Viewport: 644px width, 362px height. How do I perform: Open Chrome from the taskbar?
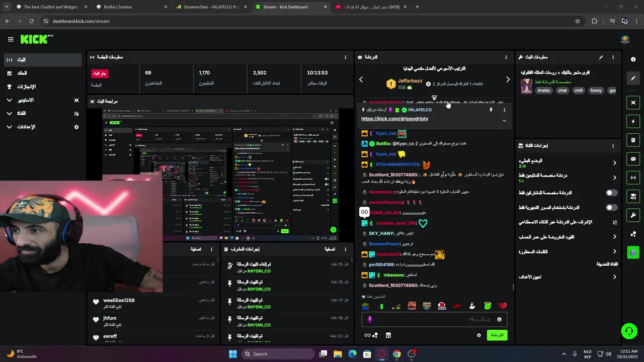click(x=397, y=354)
